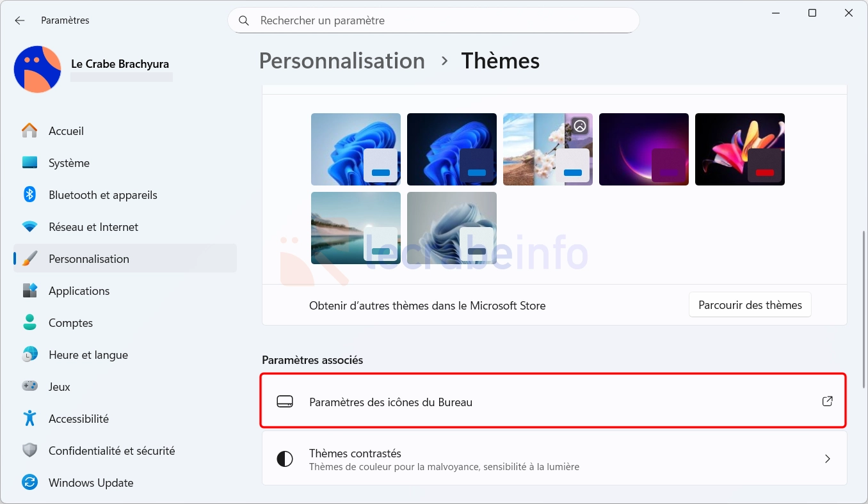Maximize the Paramètres window
868x504 pixels.
tap(812, 13)
